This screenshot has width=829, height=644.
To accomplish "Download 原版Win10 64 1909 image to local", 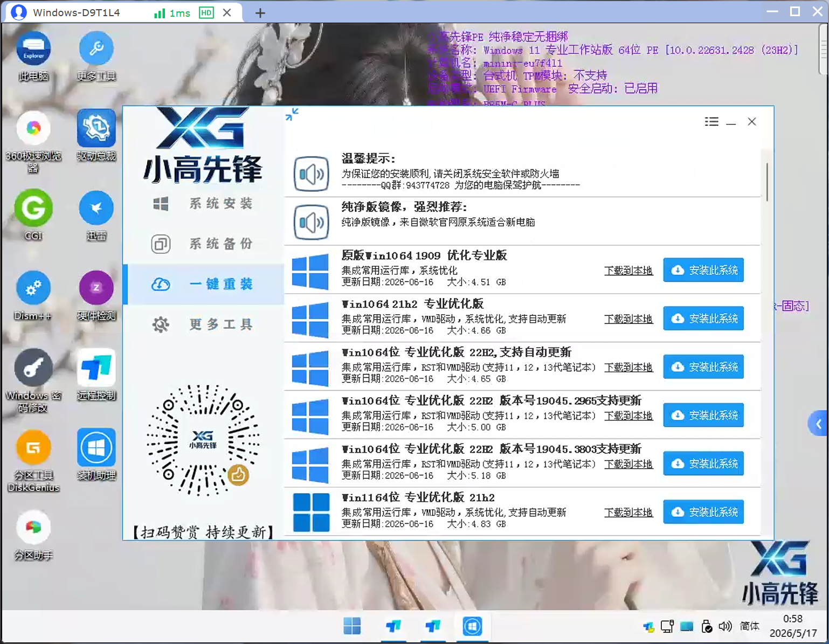I will click(628, 271).
